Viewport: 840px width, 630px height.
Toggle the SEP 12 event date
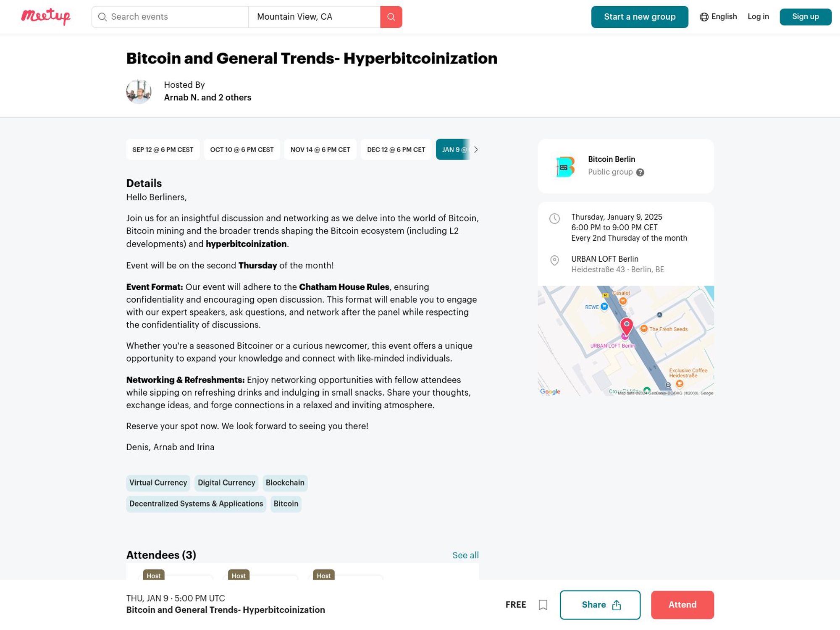163,149
